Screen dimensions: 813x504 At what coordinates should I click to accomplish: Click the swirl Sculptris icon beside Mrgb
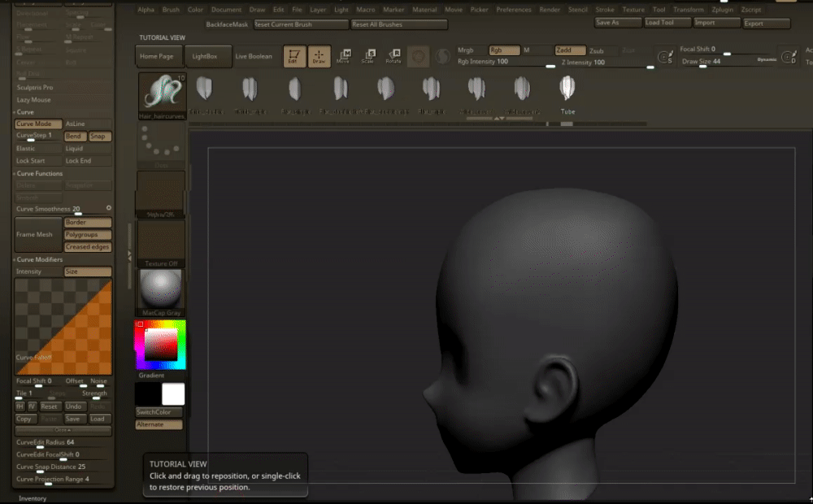(442, 57)
